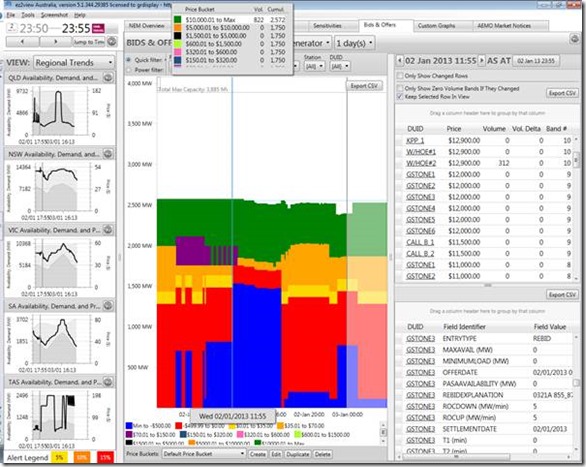Click the Create price bucket button
Viewport: 586px width, 467px height.
pos(257,454)
